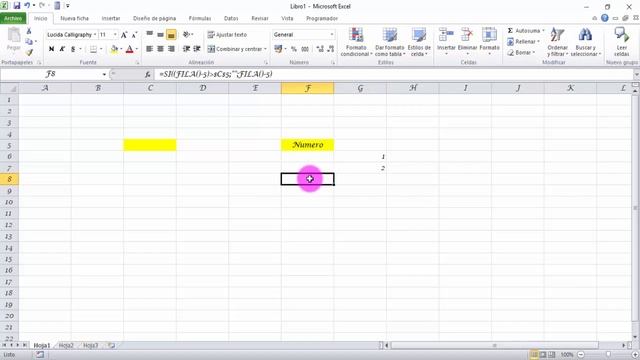Open the General number format dropdown
Image resolution: width=640 pixels, height=360 pixels.
click(x=331, y=35)
